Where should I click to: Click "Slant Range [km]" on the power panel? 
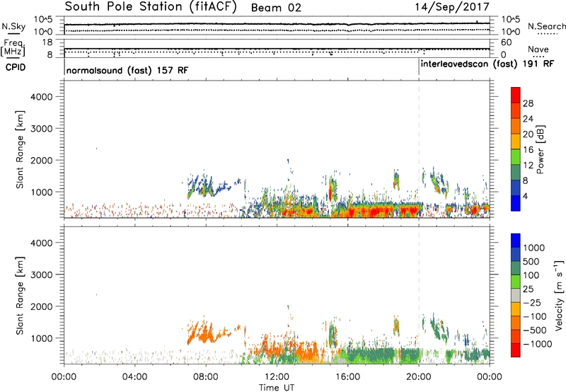tap(20, 149)
